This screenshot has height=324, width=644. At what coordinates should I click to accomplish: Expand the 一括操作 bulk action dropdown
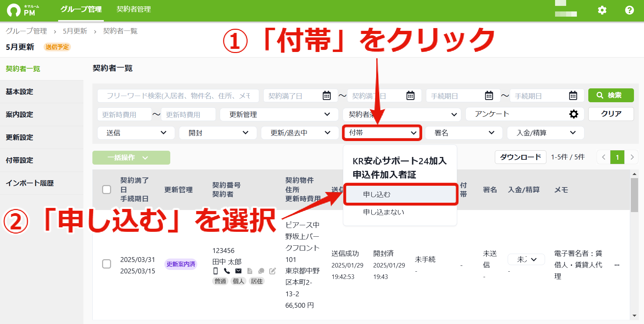click(x=131, y=158)
